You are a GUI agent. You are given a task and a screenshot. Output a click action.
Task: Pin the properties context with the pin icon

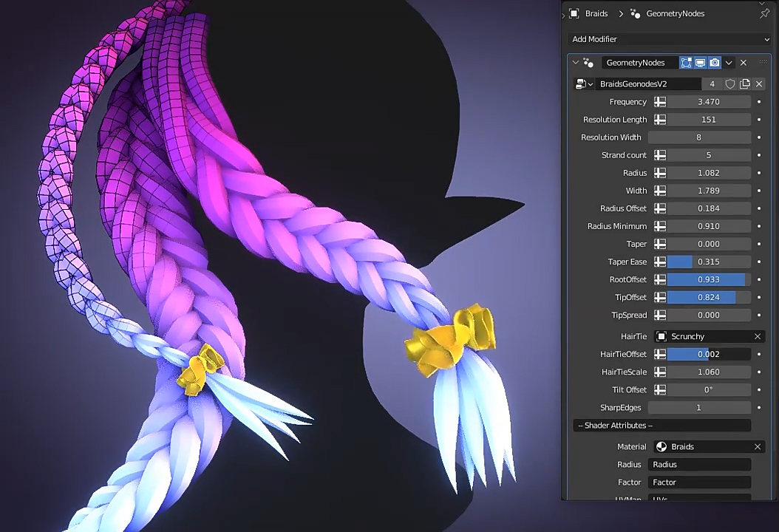(x=764, y=13)
